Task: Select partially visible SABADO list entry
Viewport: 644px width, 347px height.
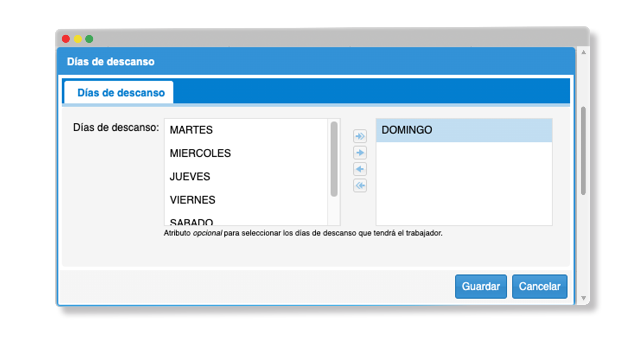Action: click(x=191, y=222)
